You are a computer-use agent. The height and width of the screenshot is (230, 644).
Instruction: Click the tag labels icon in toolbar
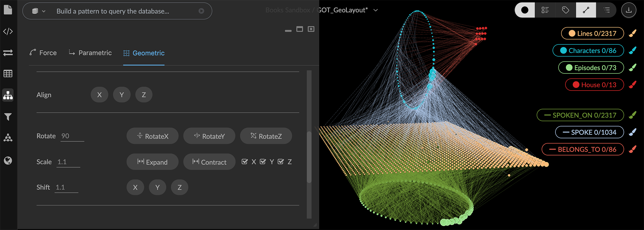[x=566, y=10]
